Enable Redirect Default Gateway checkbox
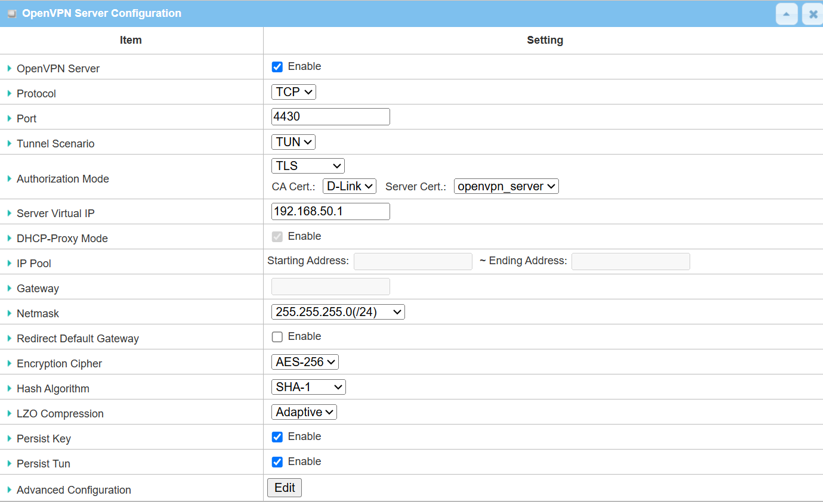 pos(277,337)
